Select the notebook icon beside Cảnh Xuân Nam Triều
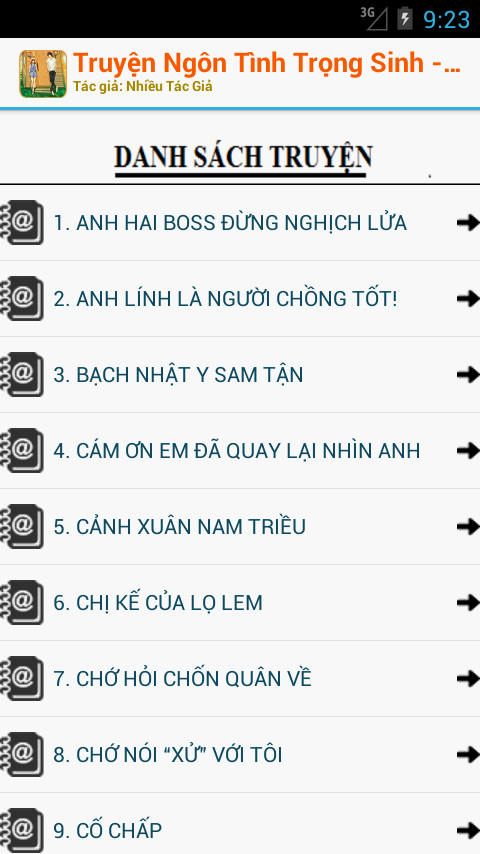Image resolution: width=480 pixels, height=854 pixels. click(22, 526)
